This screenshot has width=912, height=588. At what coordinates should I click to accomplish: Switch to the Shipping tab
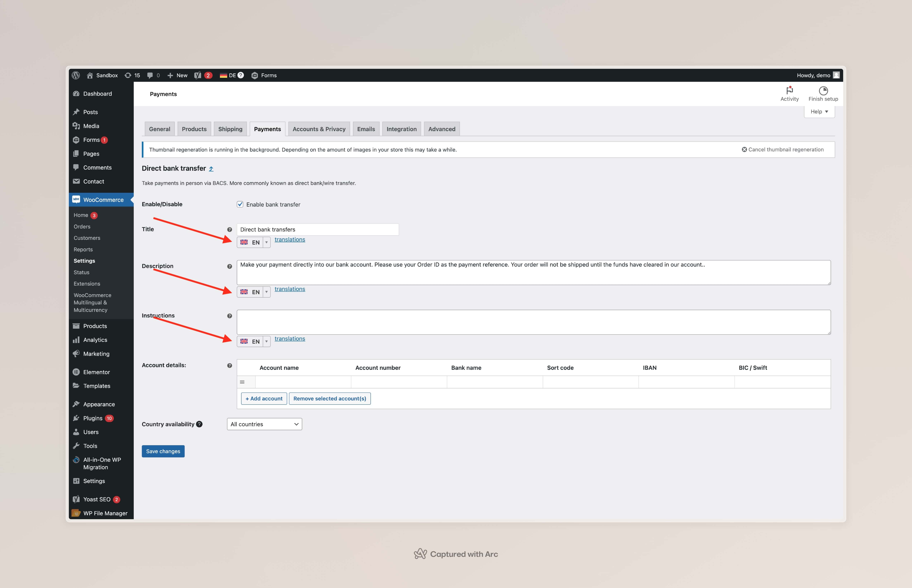pos(230,129)
